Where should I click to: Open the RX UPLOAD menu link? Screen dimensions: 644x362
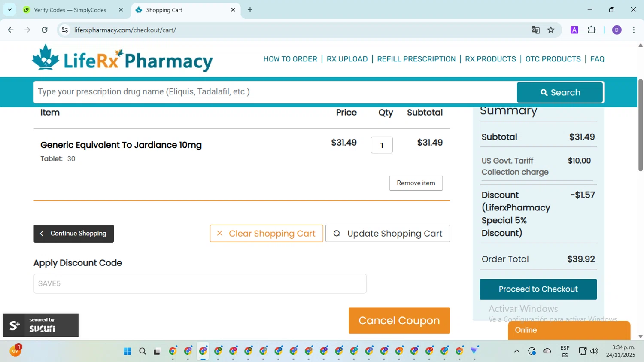tap(347, 59)
